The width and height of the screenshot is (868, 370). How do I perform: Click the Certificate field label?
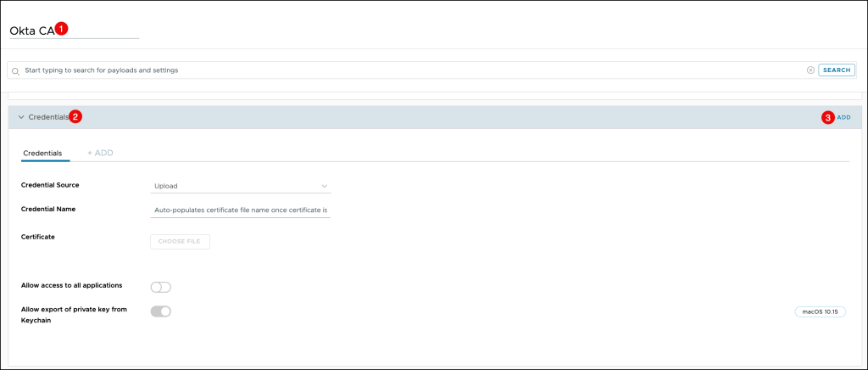point(38,236)
